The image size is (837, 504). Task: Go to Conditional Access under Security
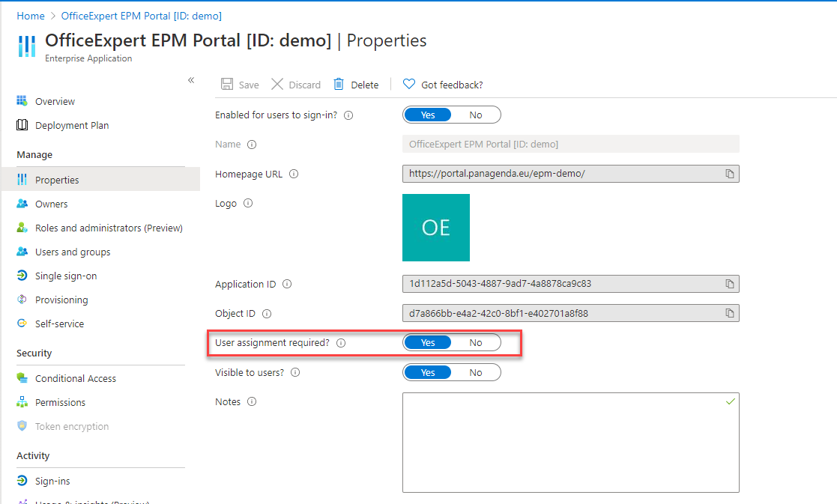point(76,379)
